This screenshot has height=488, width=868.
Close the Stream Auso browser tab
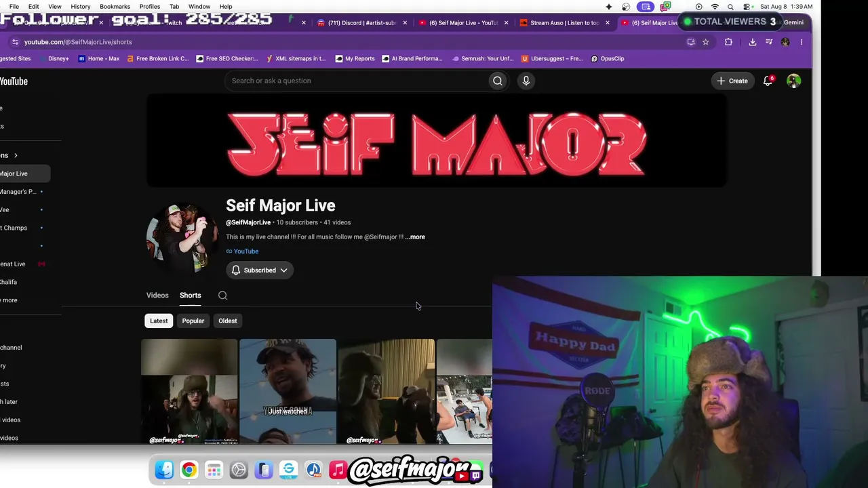pos(607,22)
